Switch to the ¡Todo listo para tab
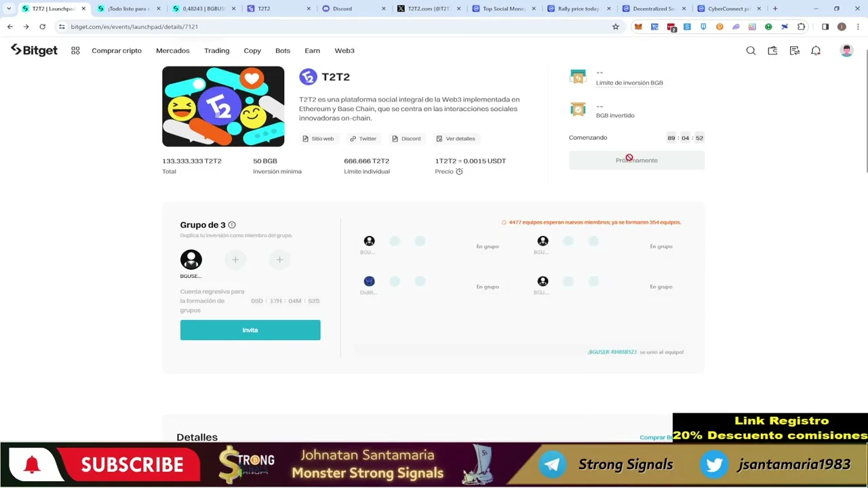The width and height of the screenshot is (868, 488). tap(127, 9)
